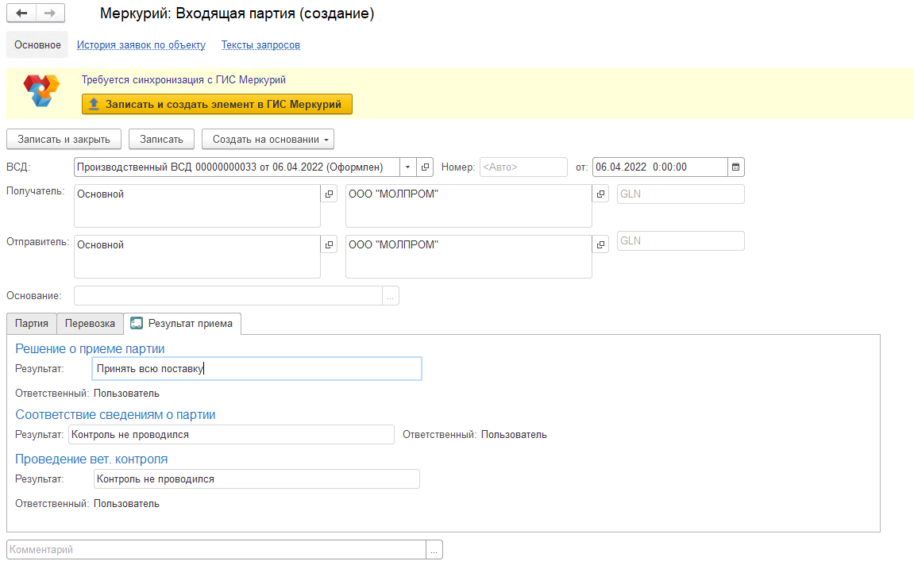
Task: Click ellipsis button of Основание field
Action: [x=391, y=296]
